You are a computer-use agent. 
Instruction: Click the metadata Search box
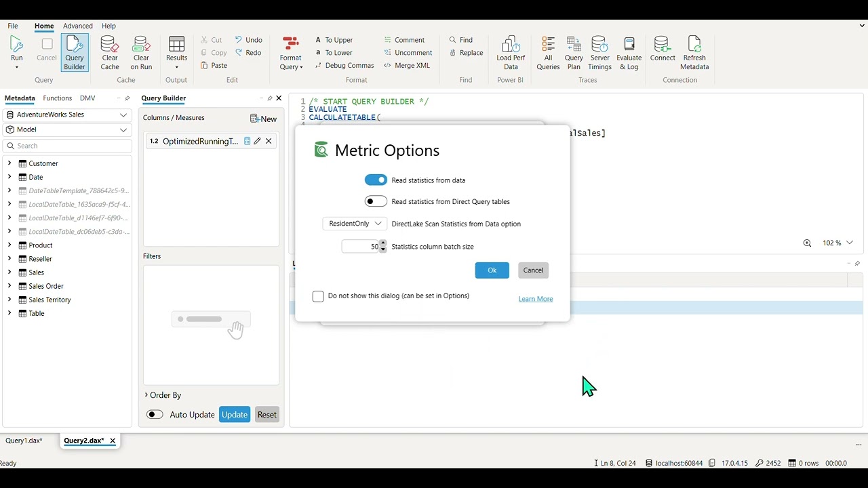pyautogui.click(x=67, y=146)
